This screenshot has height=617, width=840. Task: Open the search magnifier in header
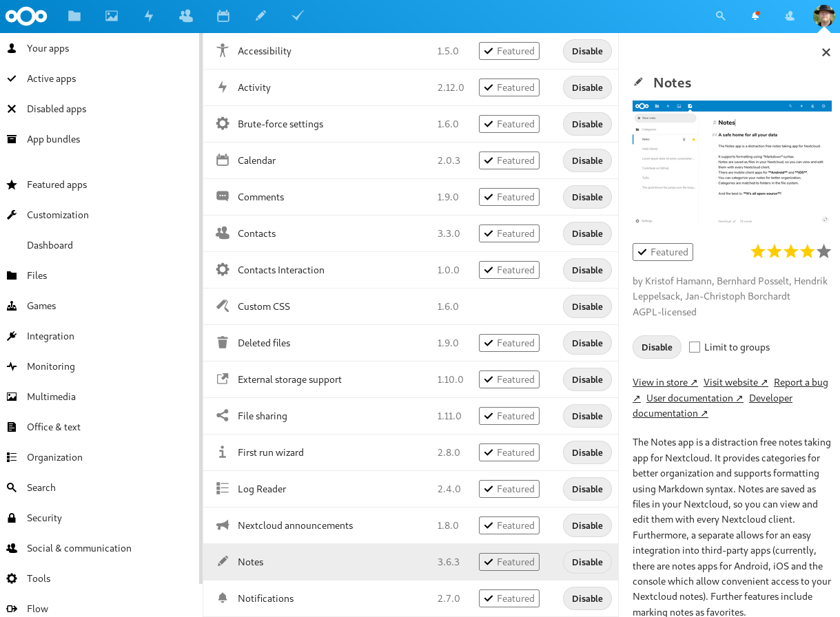721,16
